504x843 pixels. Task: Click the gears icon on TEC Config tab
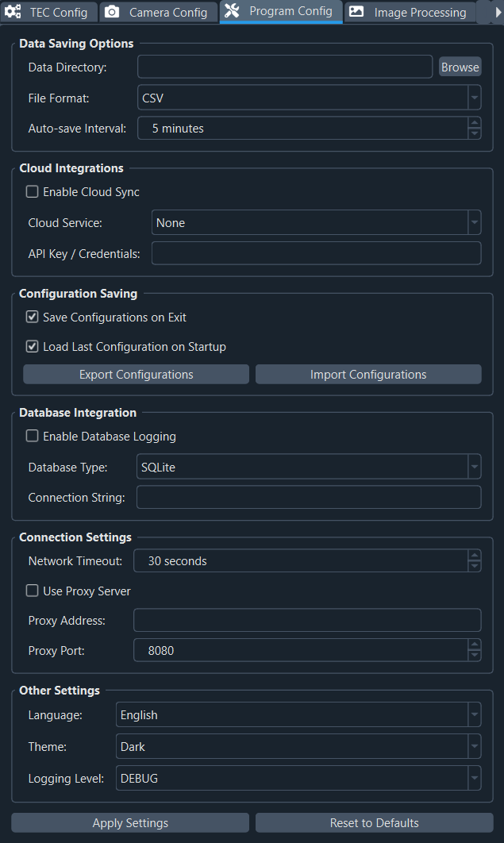(x=13, y=12)
